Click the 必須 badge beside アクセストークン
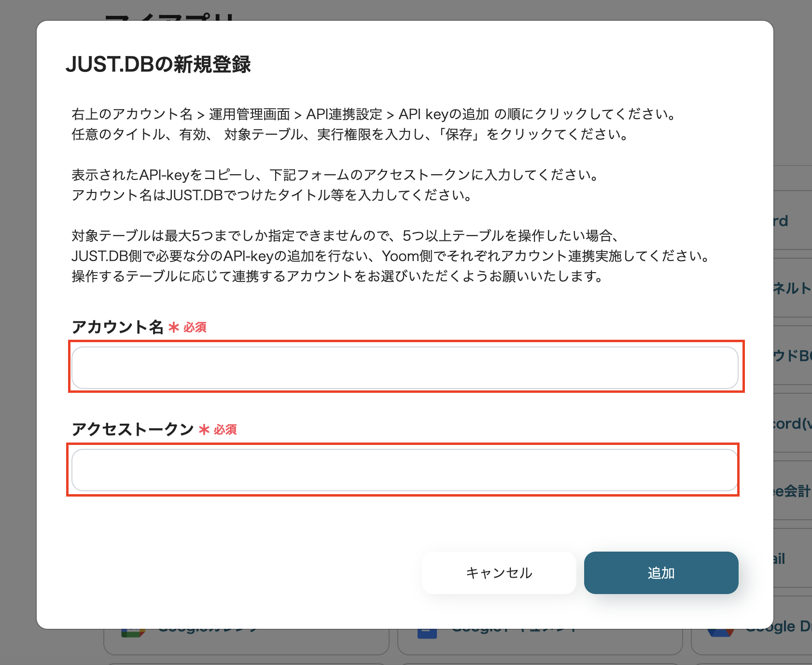Viewport: 812px width, 665px height. (225, 429)
